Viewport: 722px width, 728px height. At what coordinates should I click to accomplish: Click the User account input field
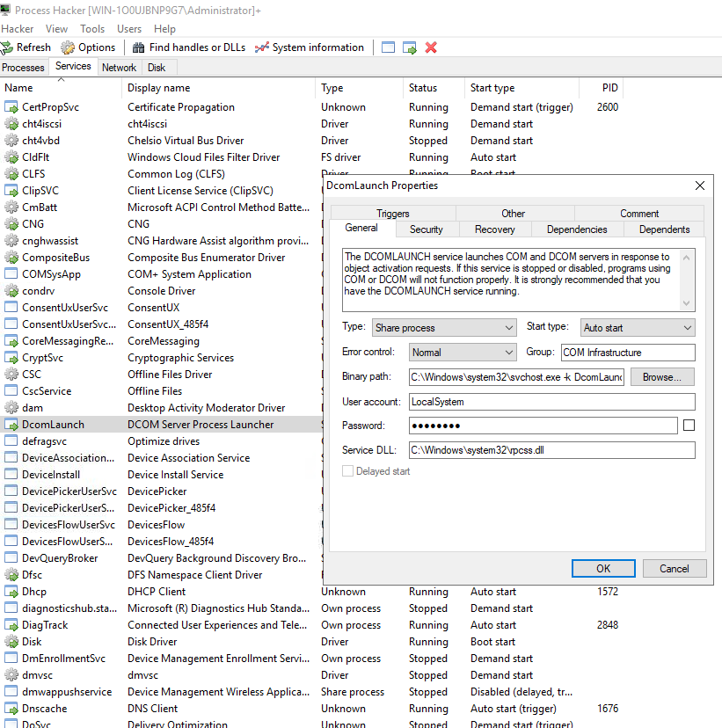pos(551,402)
